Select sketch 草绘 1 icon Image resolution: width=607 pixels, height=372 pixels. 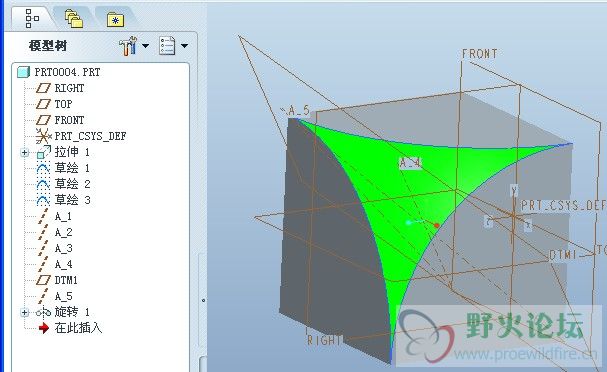[43, 168]
